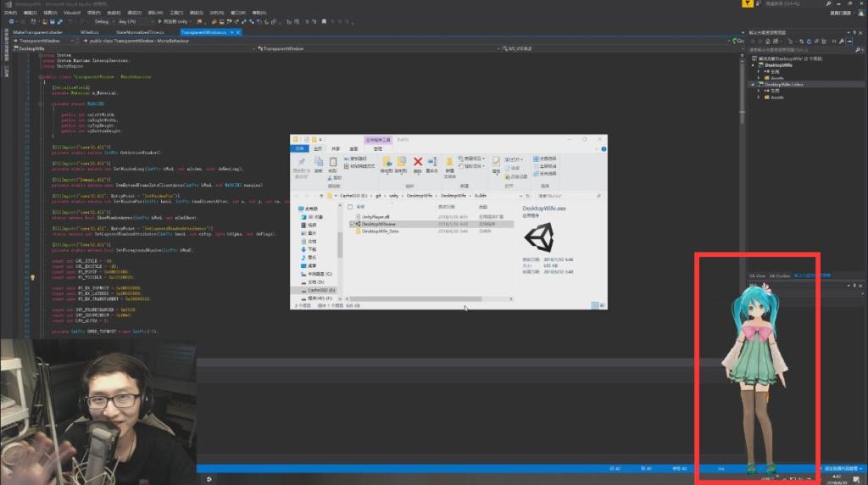Image resolution: width=868 pixels, height=485 pixels.
Task: Toggle the checkbox beside DesktopWife.exe
Action: (x=352, y=224)
